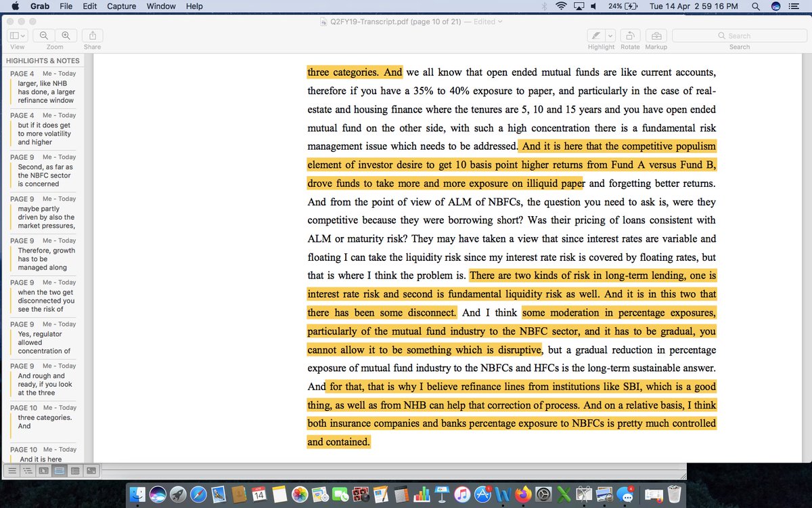The width and height of the screenshot is (812, 508).
Task: Open Finder from the Dock
Action: pos(138,494)
